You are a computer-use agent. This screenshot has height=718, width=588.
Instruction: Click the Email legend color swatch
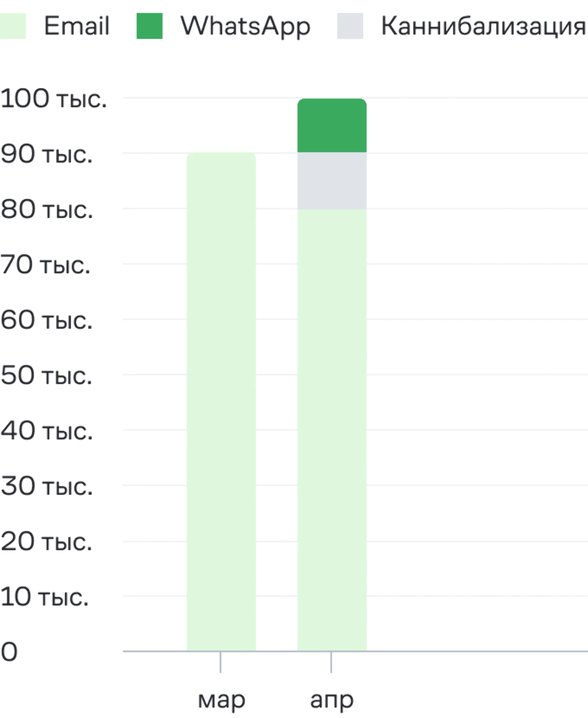click(x=13, y=26)
